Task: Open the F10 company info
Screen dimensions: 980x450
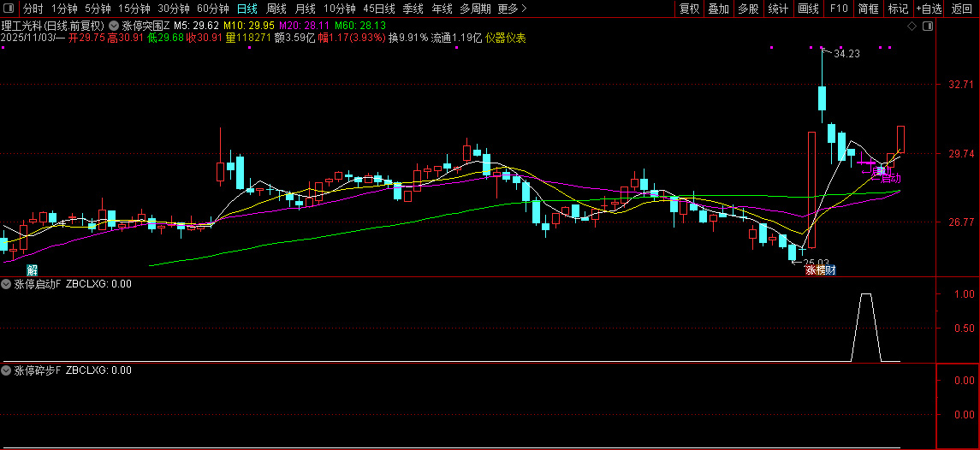Action: [839, 9]
